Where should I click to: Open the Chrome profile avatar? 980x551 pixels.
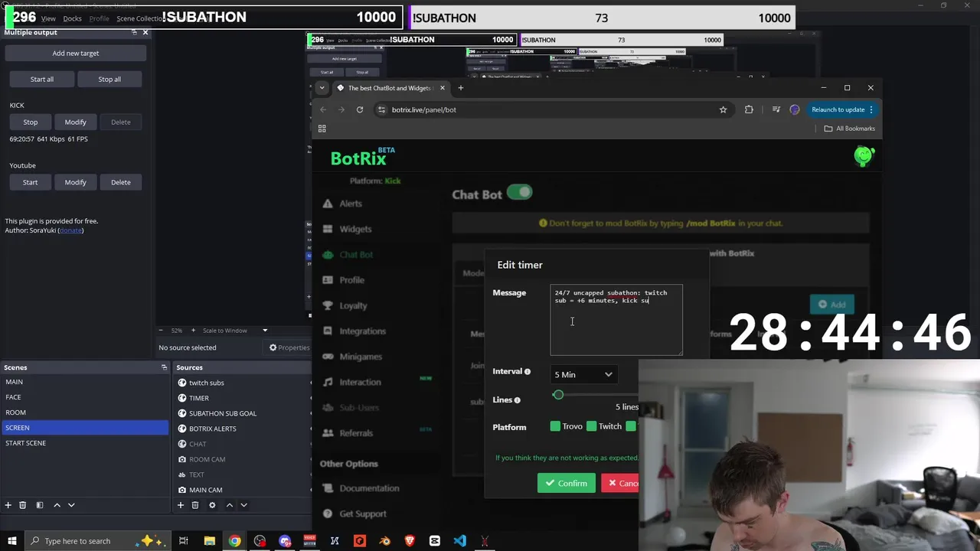pos(795,109)
